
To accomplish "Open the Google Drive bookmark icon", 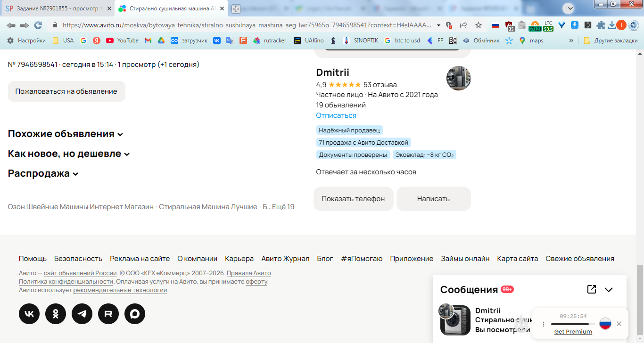I will [161, 41].
